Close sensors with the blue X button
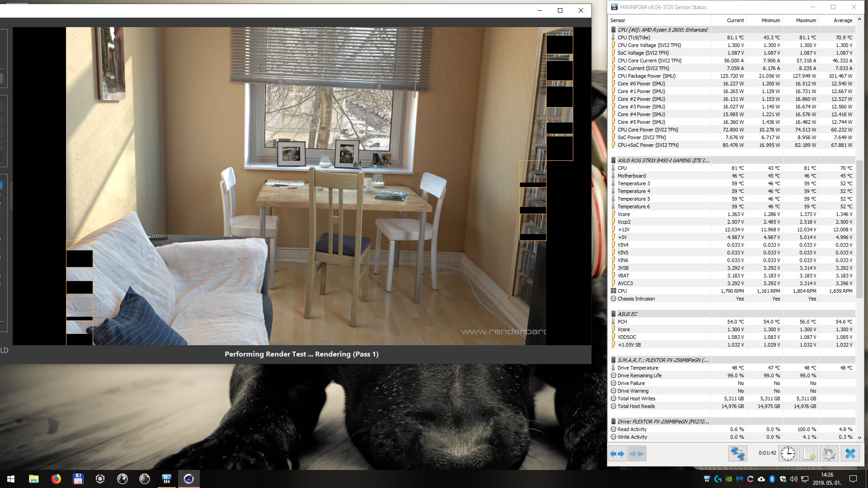 (x=850, y=454)
